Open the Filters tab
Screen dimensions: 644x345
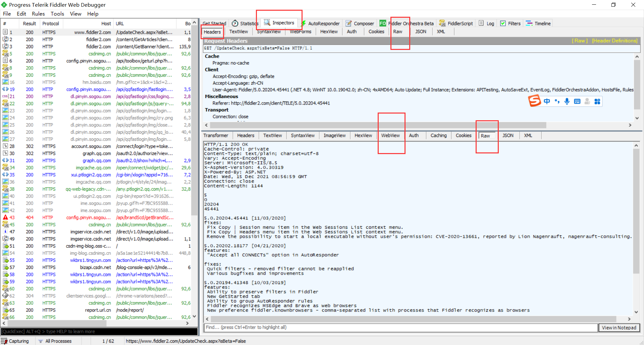pyautogui.click(x=511, y=23)
